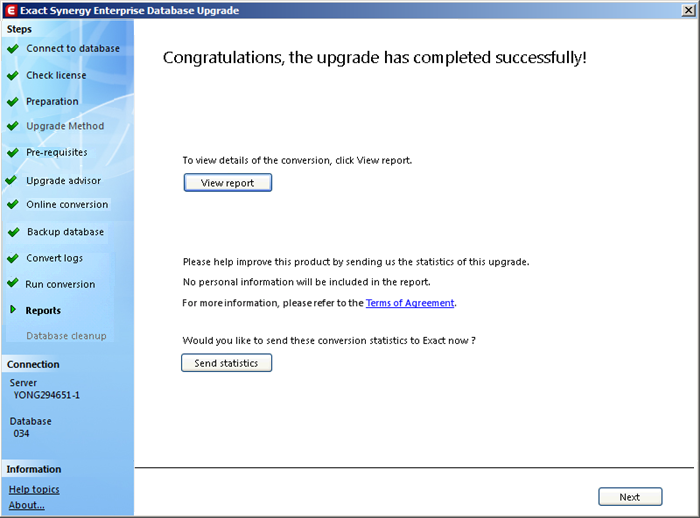Select the Database cleanup step
Screen dimensions: 700x518
66,336
